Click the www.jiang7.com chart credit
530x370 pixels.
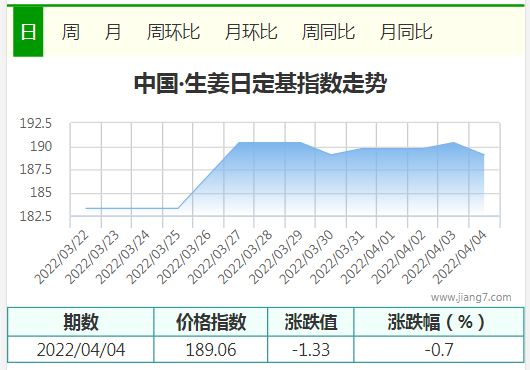[471, 297]
